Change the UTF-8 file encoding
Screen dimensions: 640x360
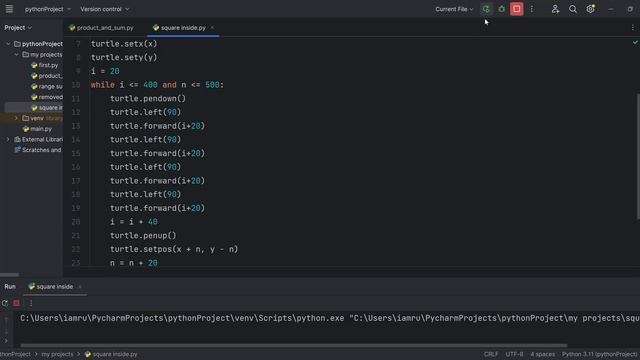(514, 354)
